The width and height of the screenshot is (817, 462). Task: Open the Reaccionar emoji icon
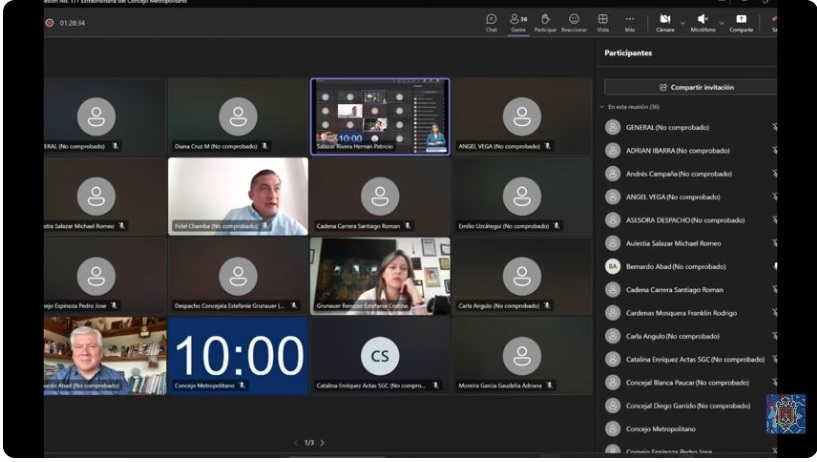(574, 21)
